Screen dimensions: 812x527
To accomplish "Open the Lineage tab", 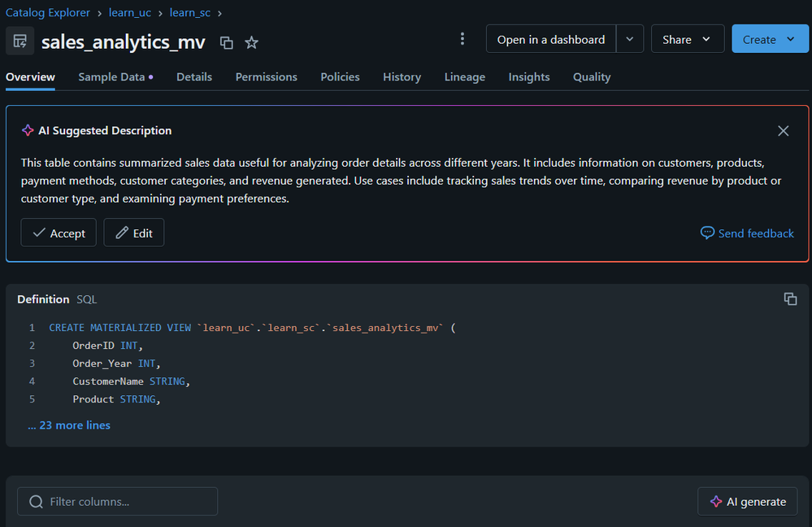I will pos(464,77).
